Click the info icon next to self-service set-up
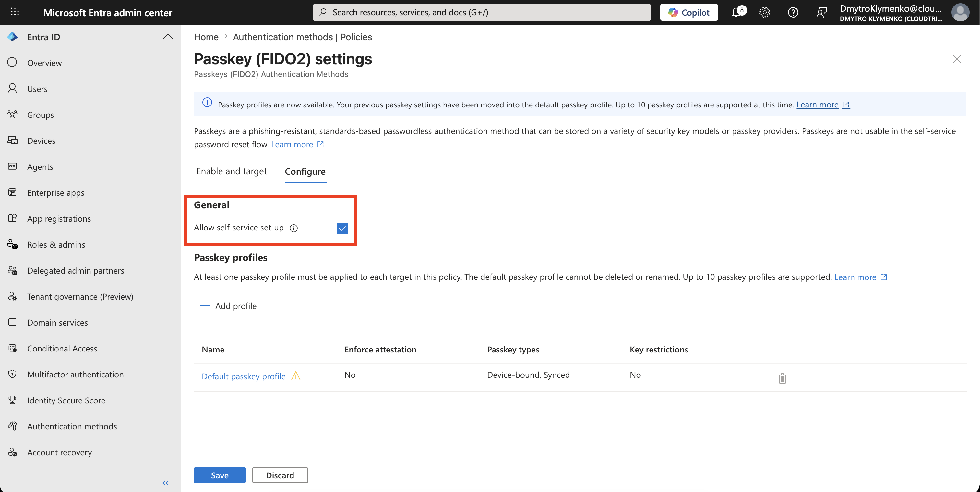This screenshot has height=492, width=980. (x=294, y=228)
